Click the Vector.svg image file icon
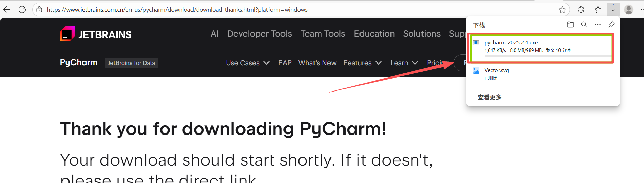The image size is (644, 183). [476, 70]
